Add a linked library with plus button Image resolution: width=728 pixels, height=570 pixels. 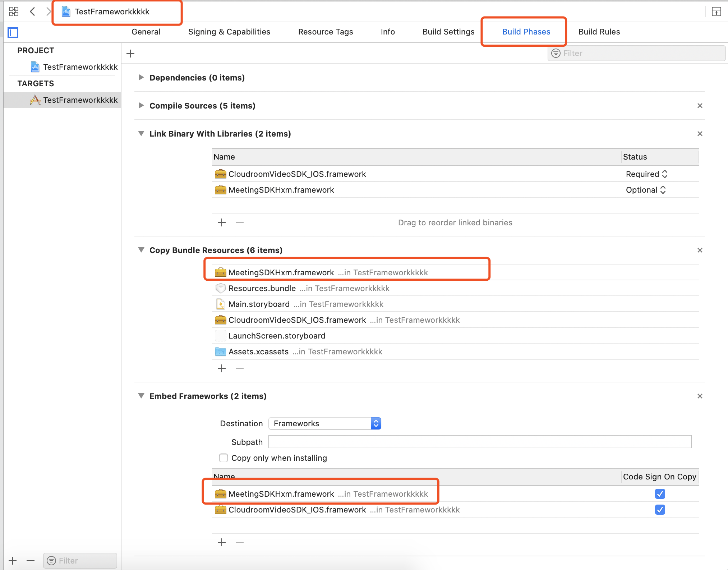click(x=222, y=222)
